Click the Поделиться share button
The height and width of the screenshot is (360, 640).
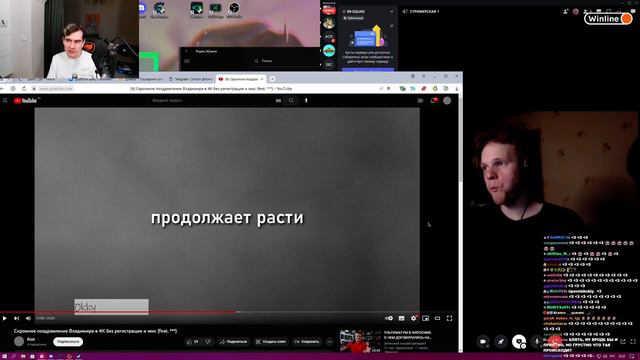pyautogui.click(x=233, y=342)
